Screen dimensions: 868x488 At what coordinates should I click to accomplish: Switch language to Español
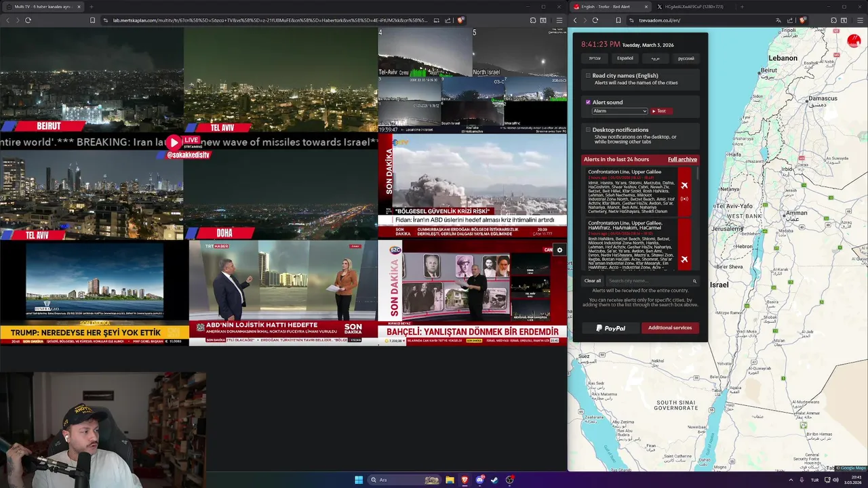[625, 58]
